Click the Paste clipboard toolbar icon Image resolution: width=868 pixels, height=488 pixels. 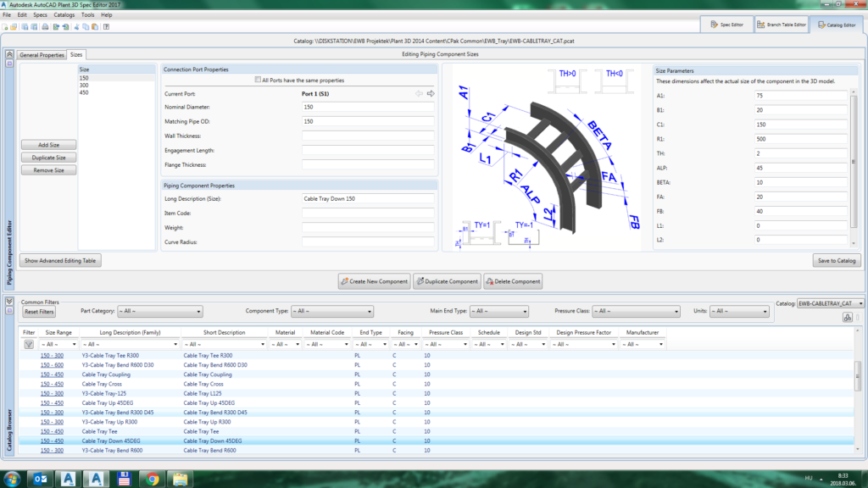coord(95,26)
